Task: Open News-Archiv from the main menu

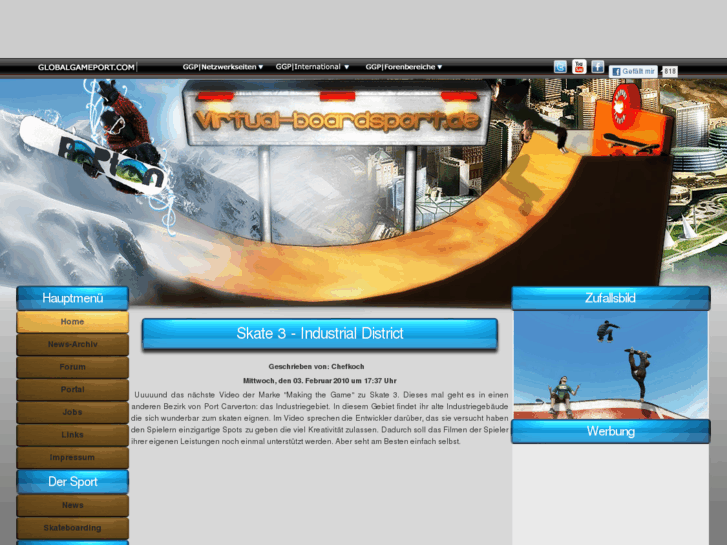Action: click(72, 345)
